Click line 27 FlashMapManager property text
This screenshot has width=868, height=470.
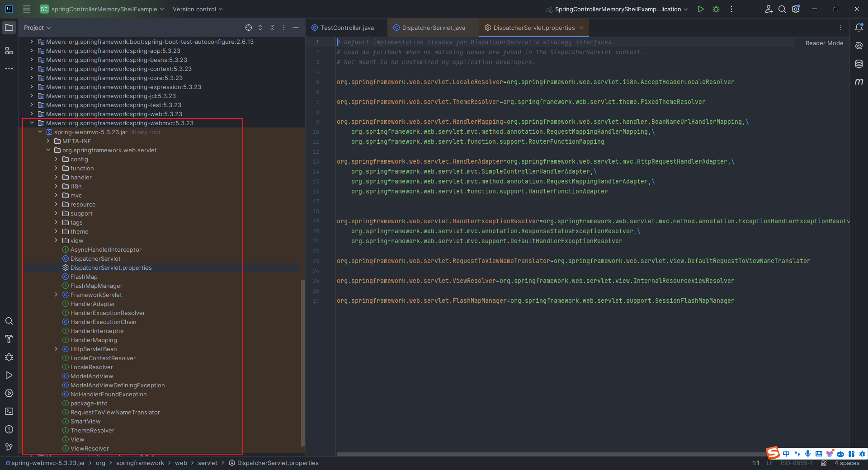pyautogui.click(x=535, y=301)
